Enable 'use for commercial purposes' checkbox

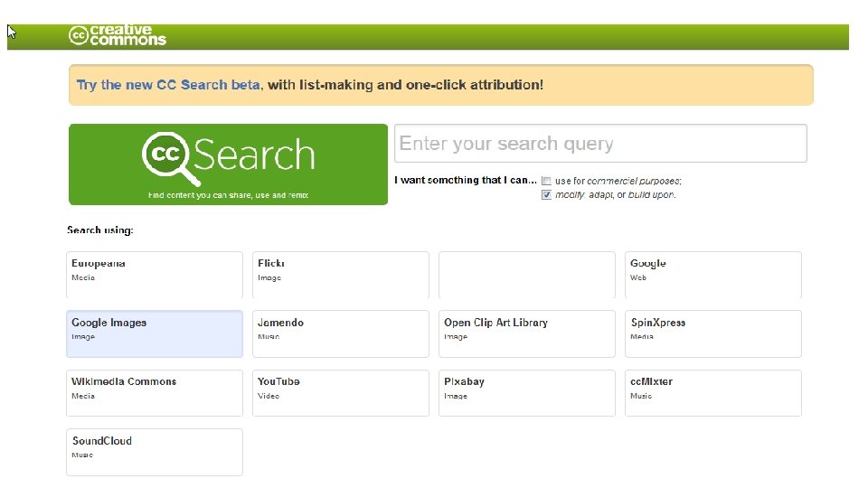pos(546,181)
